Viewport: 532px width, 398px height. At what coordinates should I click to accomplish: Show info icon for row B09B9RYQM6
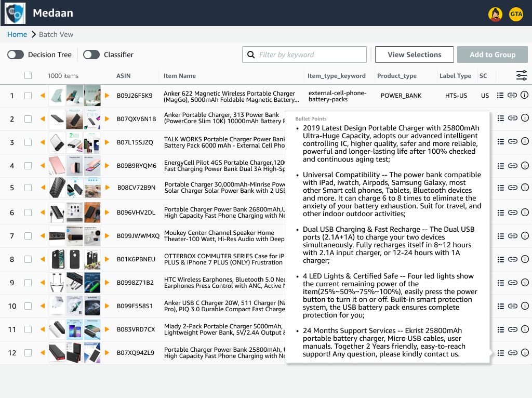525,165
